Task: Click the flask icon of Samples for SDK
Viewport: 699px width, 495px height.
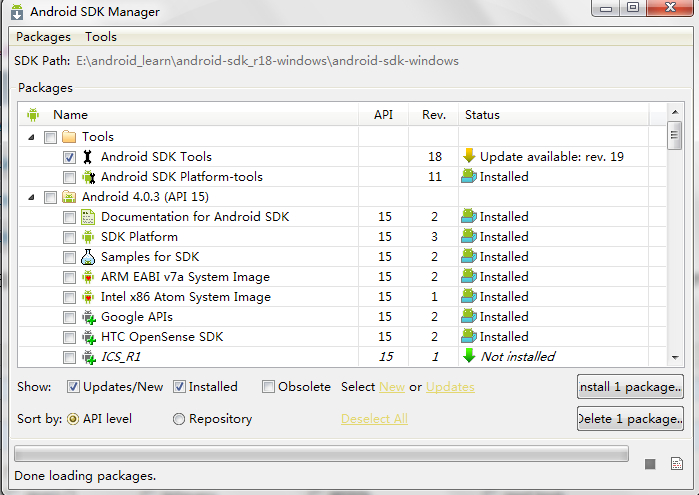Action: pyautogui.click(x=88, y=257)
